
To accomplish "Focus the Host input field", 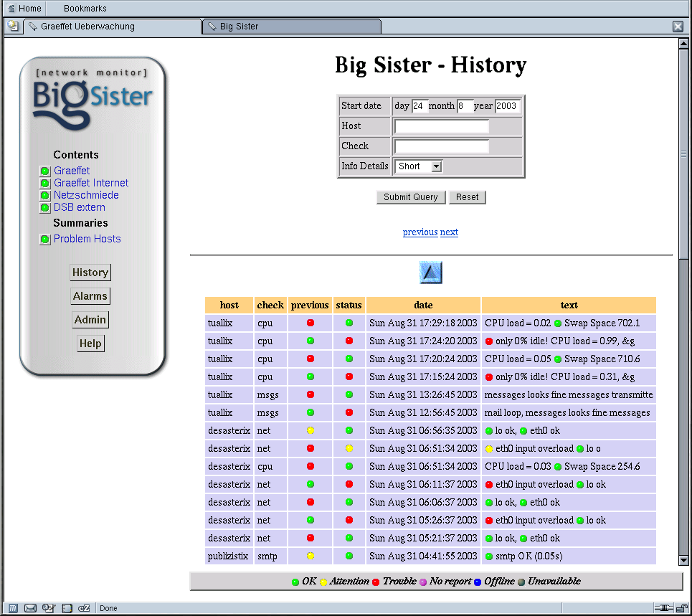I will (x=442, y=126).
